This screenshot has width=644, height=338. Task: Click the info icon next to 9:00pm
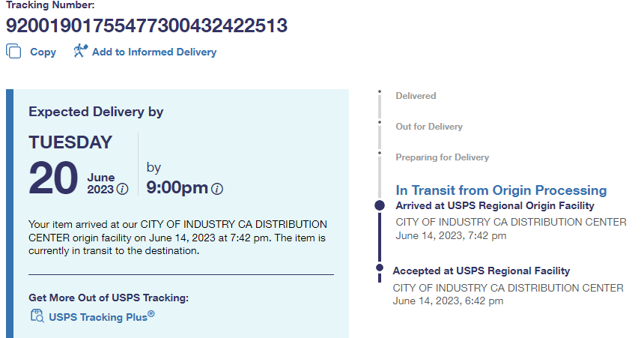(217, 189)
